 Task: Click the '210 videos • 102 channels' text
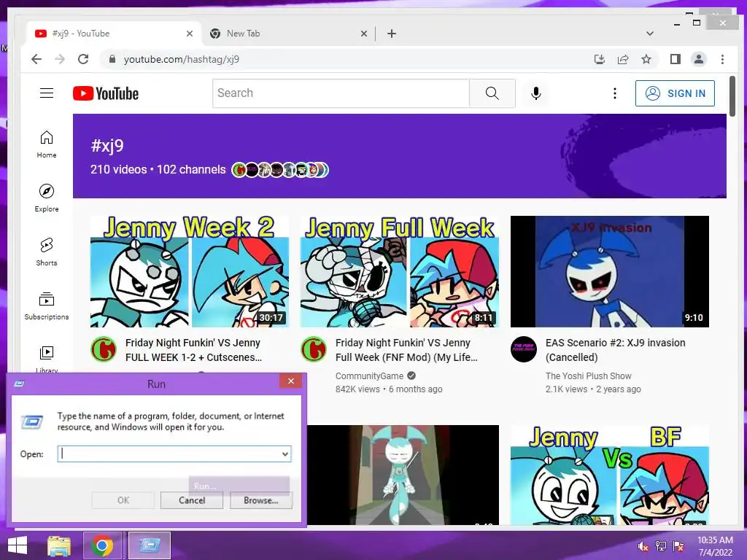point(158,169)
